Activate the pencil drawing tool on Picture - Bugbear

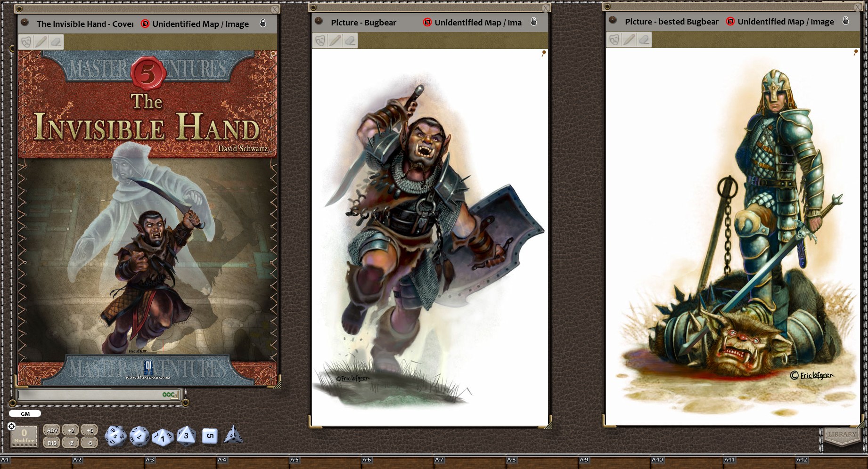point(335,40)
